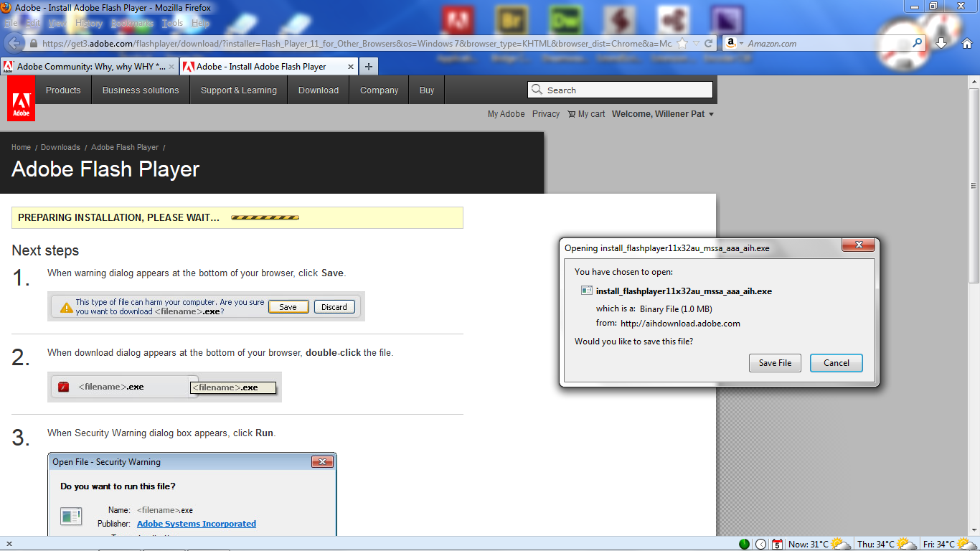This screenshot has height=551, width=980.
Task: Click the page address URL field
Action: tap(355, 43)
